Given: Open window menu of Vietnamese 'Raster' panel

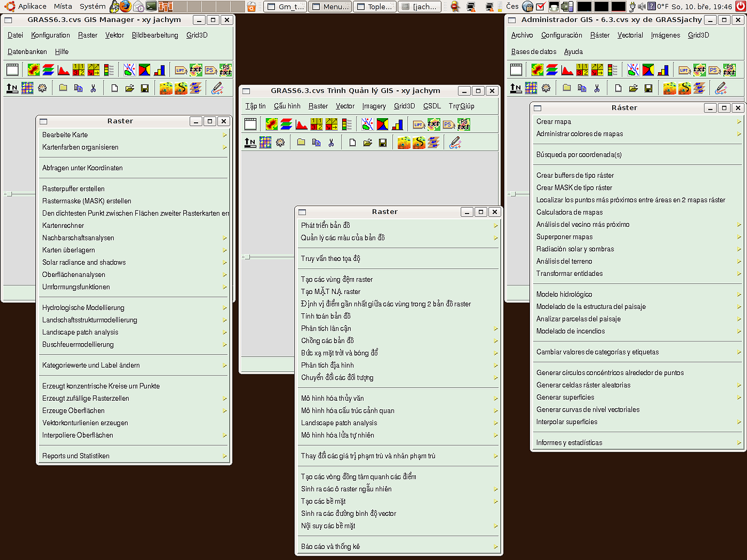Looking at the screenshot, I should click(x=302, y=212).
